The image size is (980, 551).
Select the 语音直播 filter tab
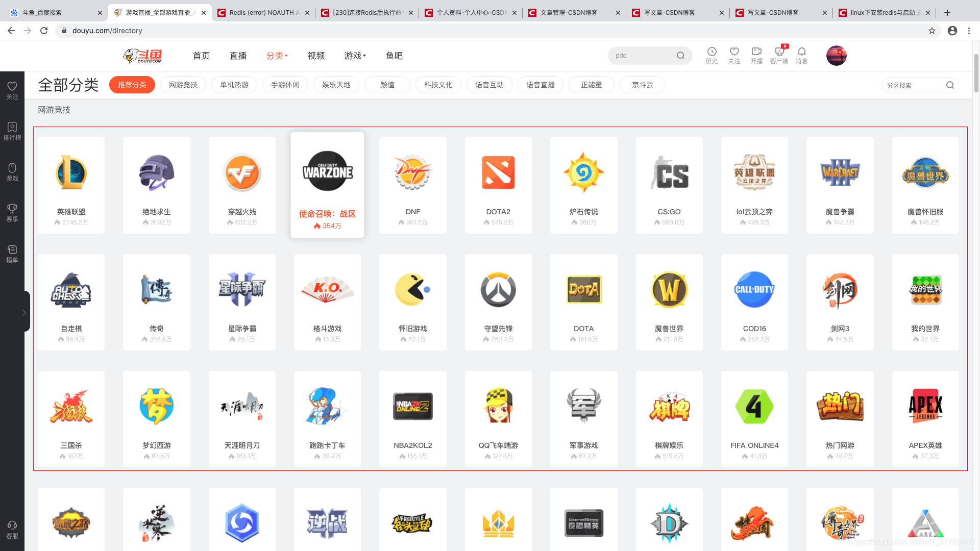pyautogui.click(x=541, y=85)
